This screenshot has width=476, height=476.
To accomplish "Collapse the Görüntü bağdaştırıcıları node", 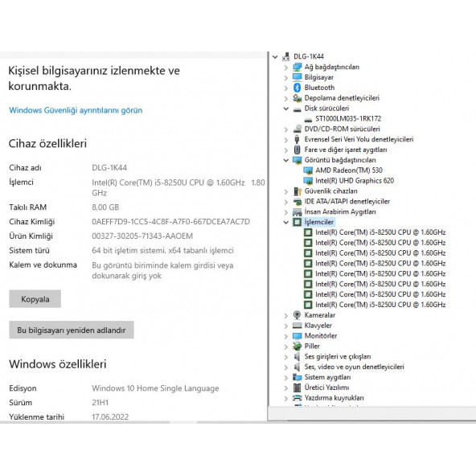I will point(285,160).
